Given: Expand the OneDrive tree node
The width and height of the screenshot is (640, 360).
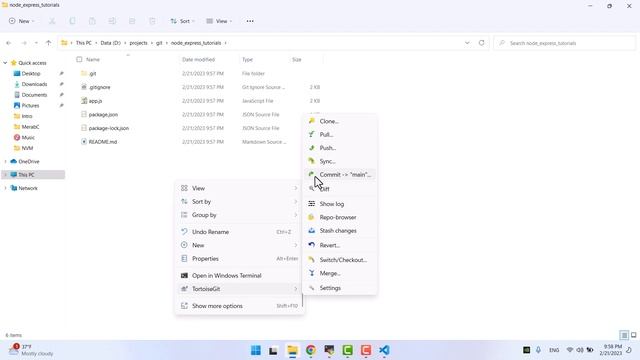Looking at the screenshot, I should click(5, 162).
